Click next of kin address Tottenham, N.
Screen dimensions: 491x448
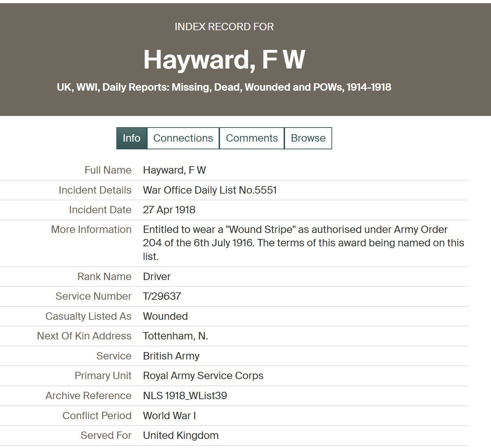[x=175, y=336]
